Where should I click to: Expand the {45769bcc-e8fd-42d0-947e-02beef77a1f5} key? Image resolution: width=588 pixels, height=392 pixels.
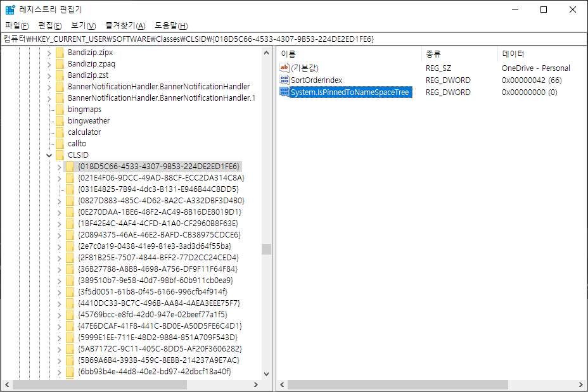[x=60, y=315]
